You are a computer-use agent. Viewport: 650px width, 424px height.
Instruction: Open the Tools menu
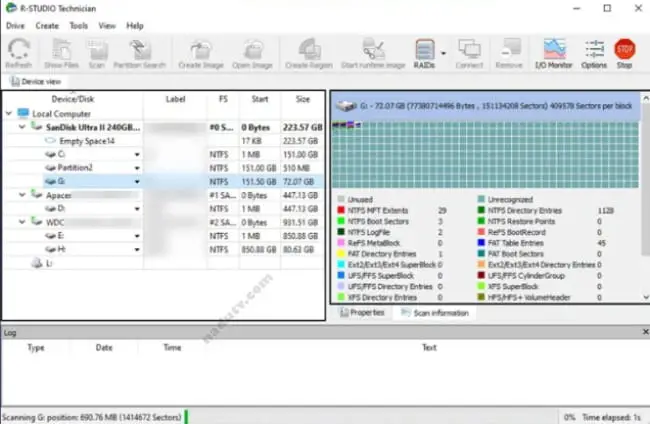pos(78,26)
